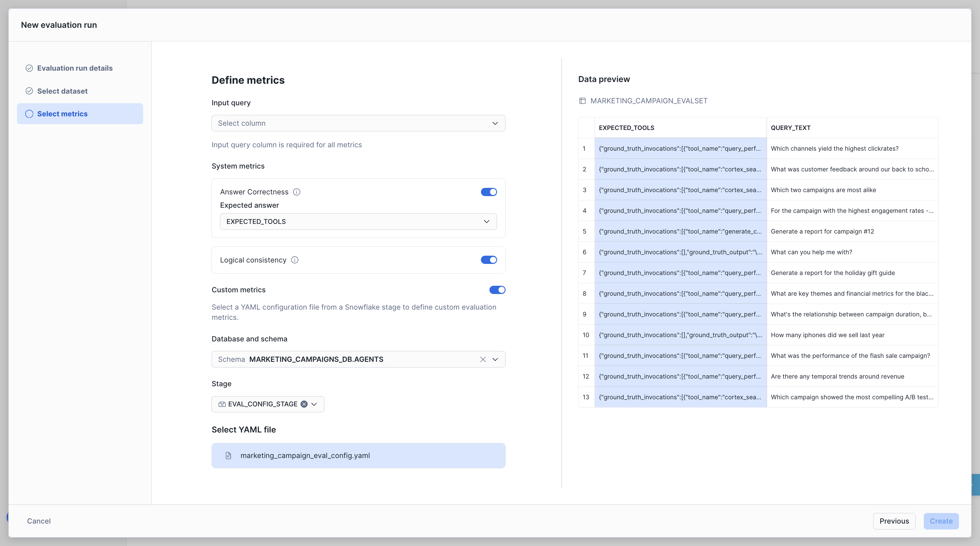
Task: Disable Custom metrics
Action: pyautogui.click(x=497, y=290)
